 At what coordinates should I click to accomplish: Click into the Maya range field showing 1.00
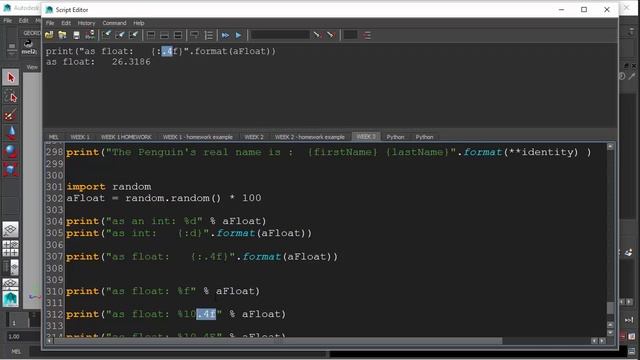[x=23, y=337]
